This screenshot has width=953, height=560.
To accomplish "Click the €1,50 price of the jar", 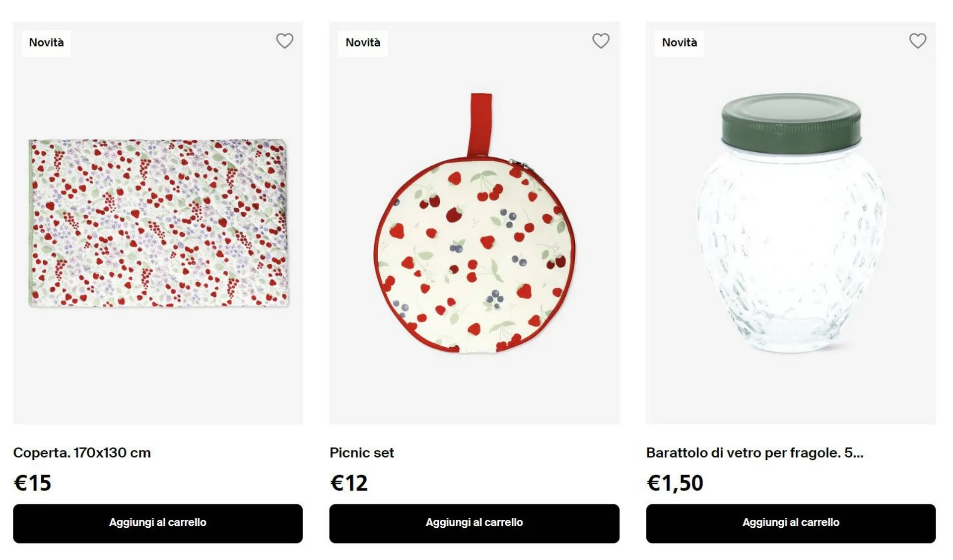I will point(675,483).
